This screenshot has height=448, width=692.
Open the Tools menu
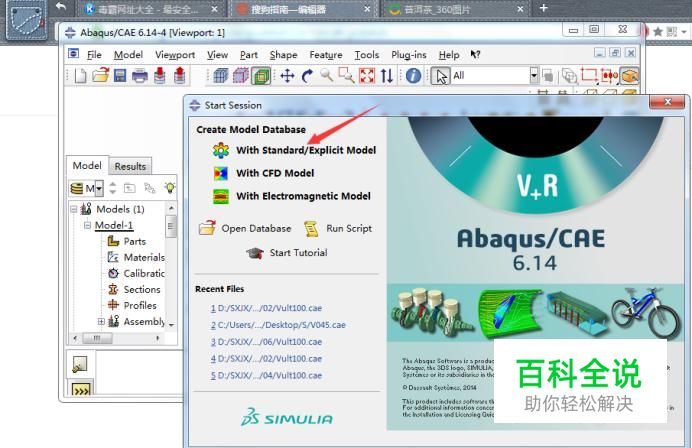pos(367,55)
